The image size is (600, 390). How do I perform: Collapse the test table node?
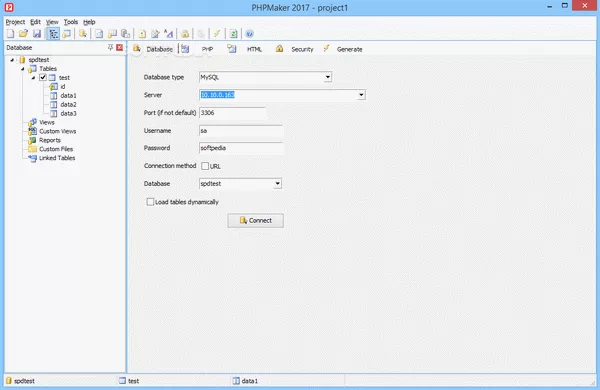[x=33, y=78]
